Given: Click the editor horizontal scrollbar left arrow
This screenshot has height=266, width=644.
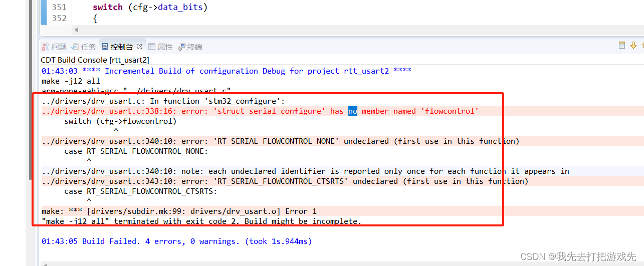Looking at the screenshot, I should [76, 31].
